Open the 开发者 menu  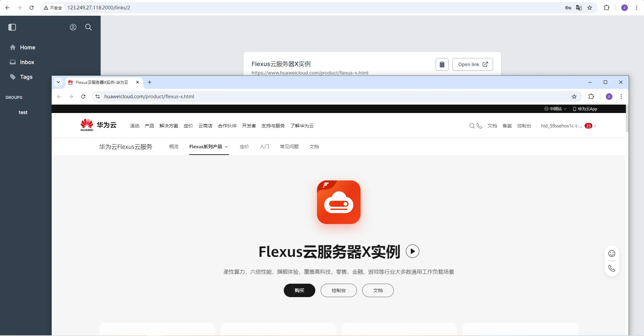coord(249,126)
